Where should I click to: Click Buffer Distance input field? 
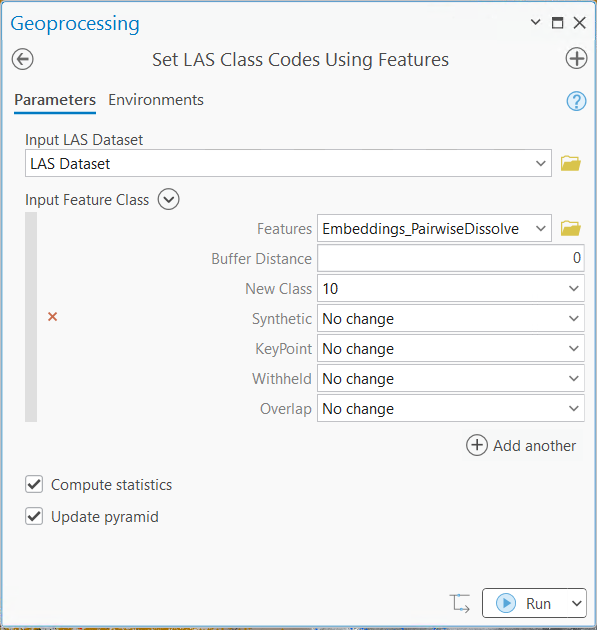point(451,258)
